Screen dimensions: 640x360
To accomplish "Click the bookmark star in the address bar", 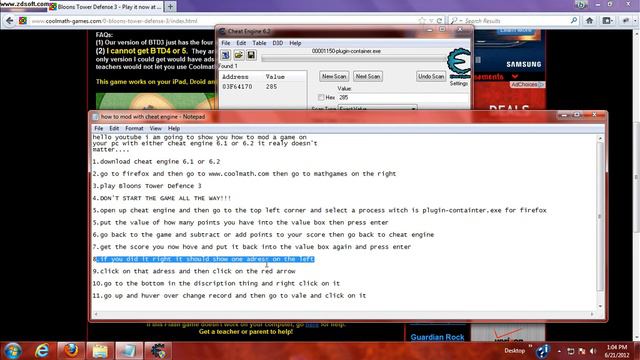I will (x=422, y=21).
